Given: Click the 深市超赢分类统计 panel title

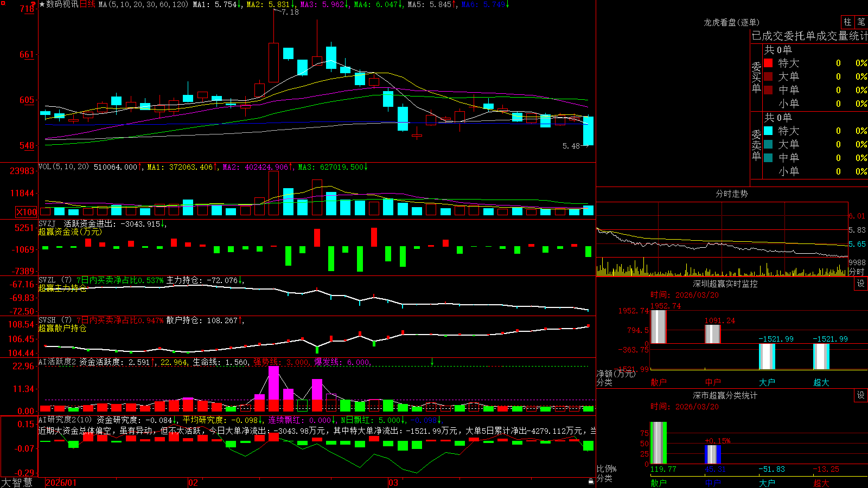Looking at the screenshot, I should pyautogui.click(x=725, y=395).
